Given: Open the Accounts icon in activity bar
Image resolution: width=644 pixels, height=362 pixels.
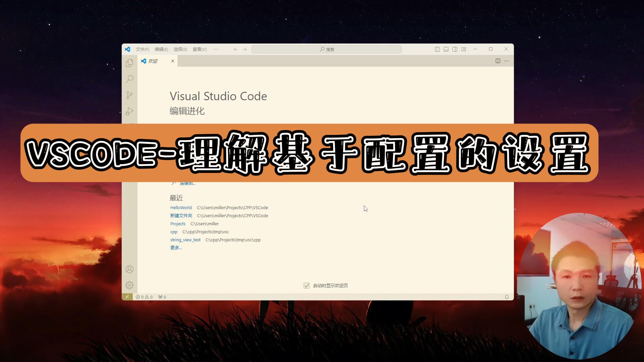Looking at the screenshot, I should click(129, 269).
